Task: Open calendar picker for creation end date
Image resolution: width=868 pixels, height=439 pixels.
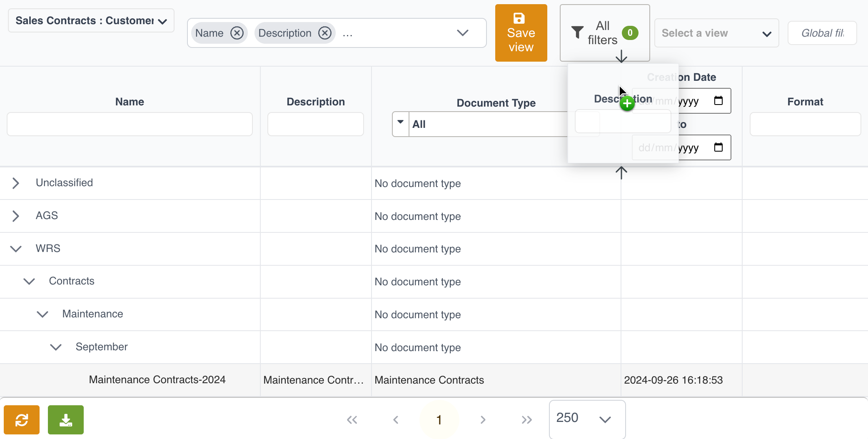Action: click(x=718, y=147)
